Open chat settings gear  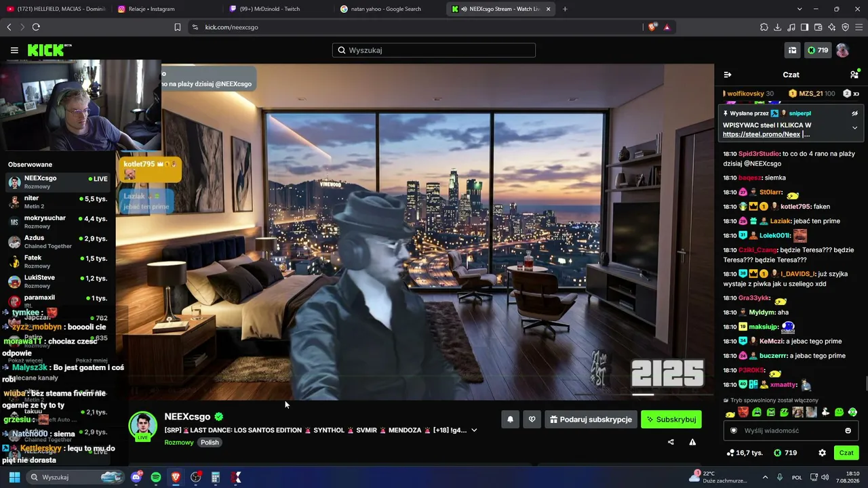point(822,453)
